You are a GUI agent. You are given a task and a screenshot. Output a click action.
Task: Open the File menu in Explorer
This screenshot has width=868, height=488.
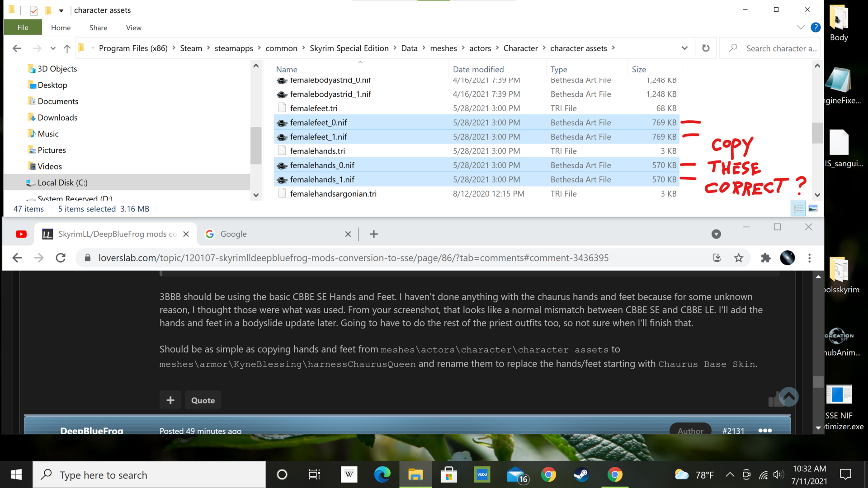[x=23, y=28]
